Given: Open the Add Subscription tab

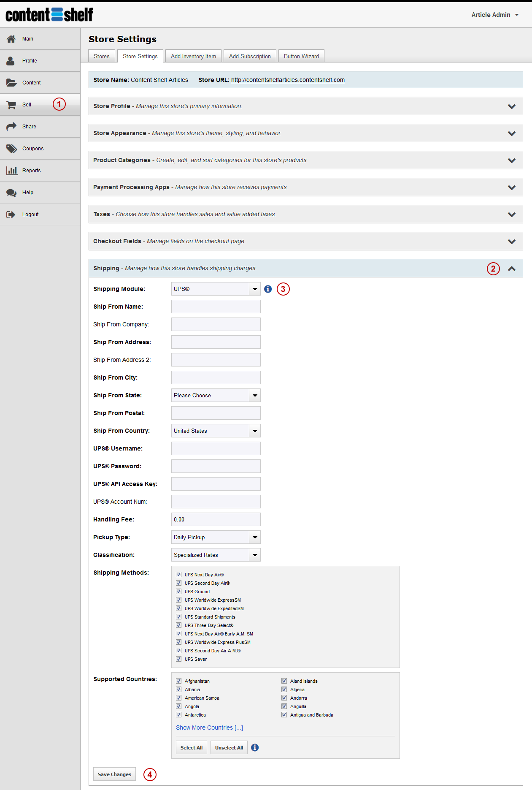Looking at the screenshot, I should [250, 56].
